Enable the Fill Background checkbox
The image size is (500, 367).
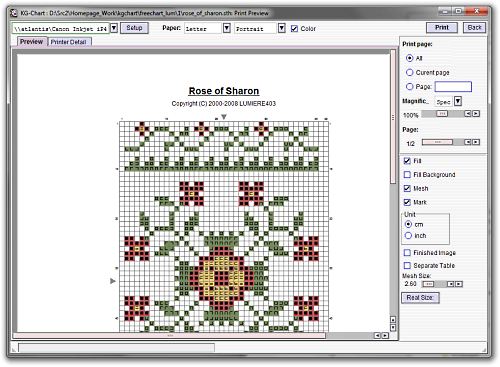(407, 174)
